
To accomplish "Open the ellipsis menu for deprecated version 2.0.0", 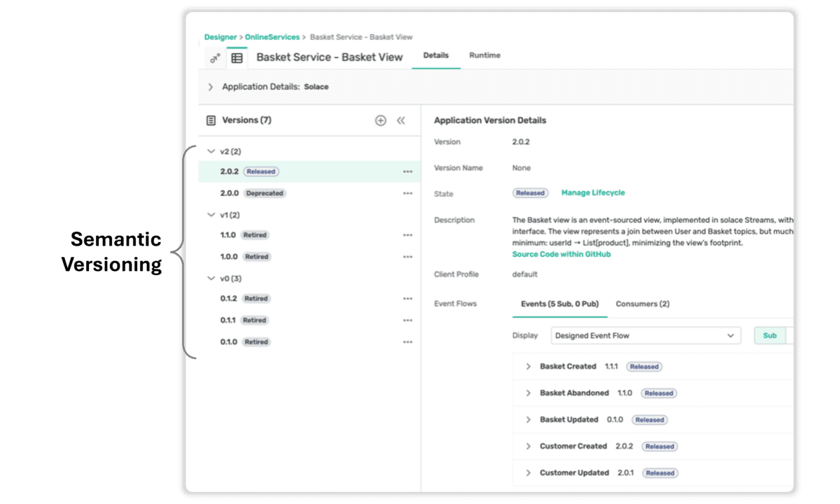I will click(408, 192).
